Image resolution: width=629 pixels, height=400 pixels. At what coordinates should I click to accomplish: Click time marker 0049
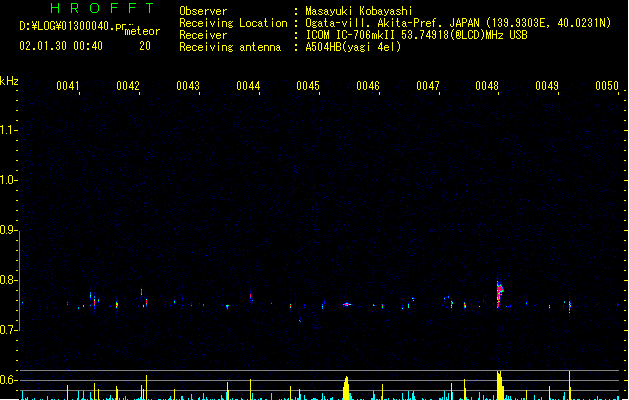547,86
